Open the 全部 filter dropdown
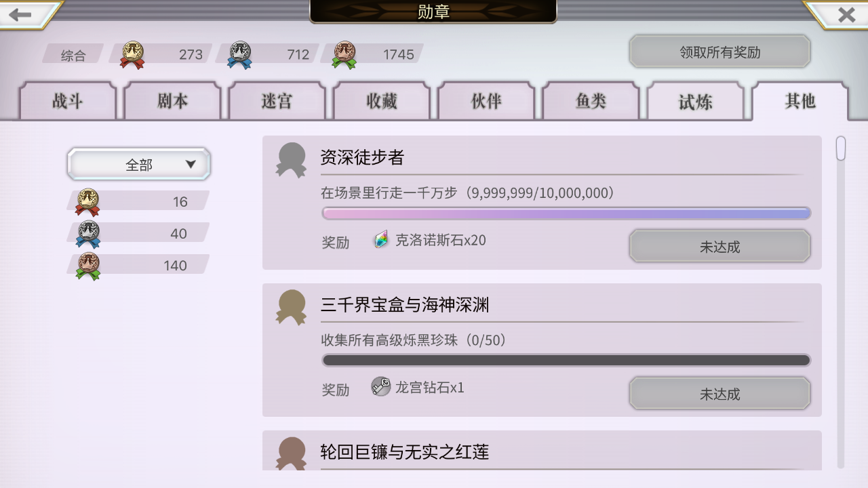Viewport: 868px width, 488px height. coord(138,164)
